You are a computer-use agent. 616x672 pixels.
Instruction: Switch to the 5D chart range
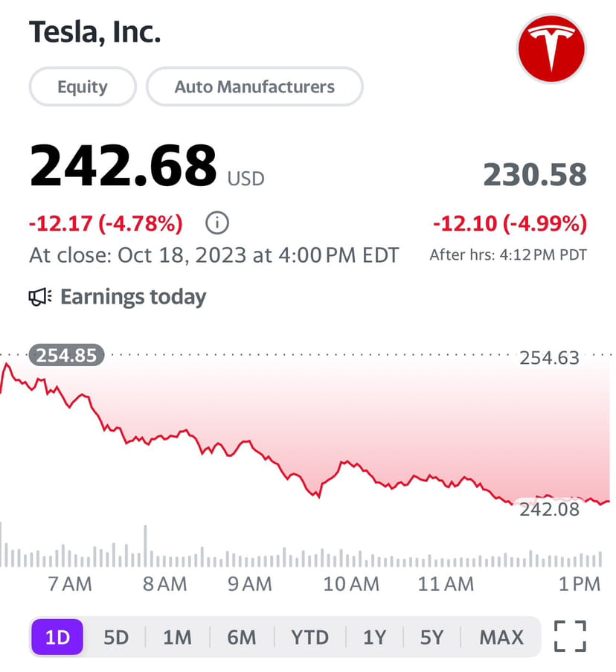tap(116, 637)
